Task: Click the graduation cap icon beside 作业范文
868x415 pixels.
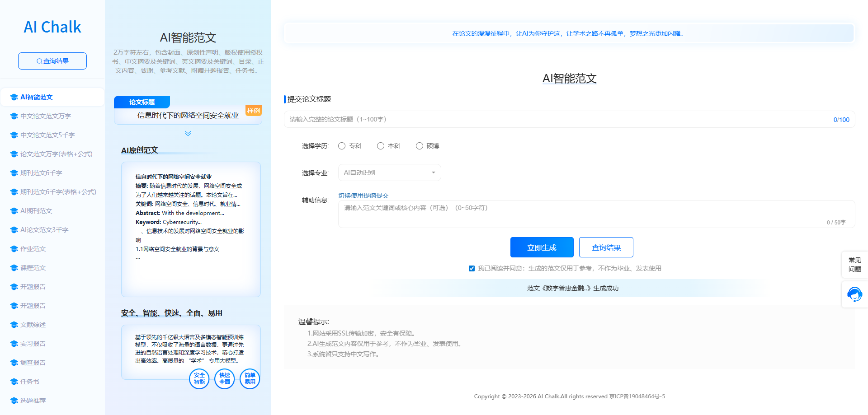Action: point(14,249)
